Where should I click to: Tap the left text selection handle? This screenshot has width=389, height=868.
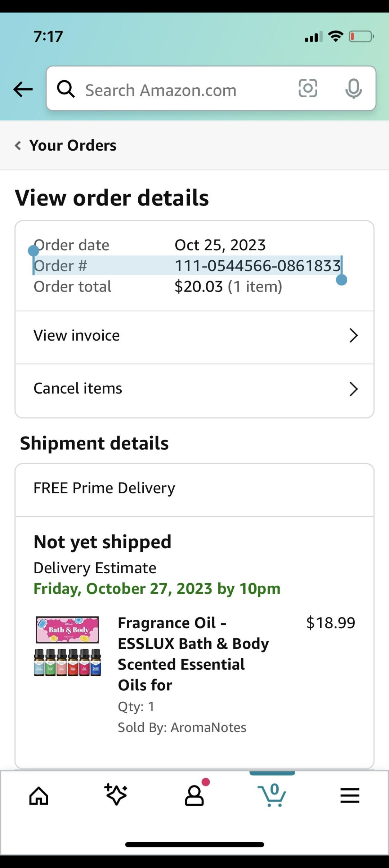pyautogui.click(x=33, y=250)
